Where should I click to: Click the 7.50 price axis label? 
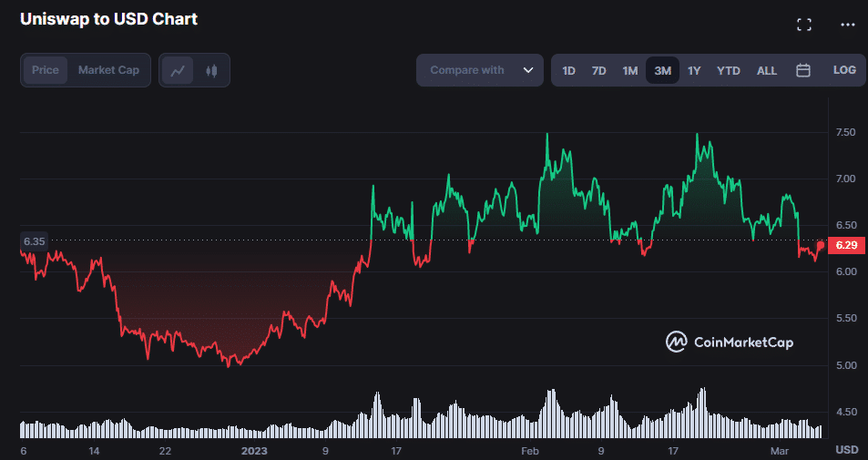(844, 132)
